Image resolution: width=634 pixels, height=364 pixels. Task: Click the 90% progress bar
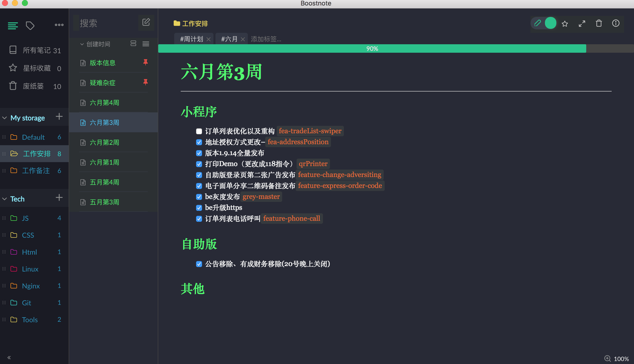tap(372, 48)
